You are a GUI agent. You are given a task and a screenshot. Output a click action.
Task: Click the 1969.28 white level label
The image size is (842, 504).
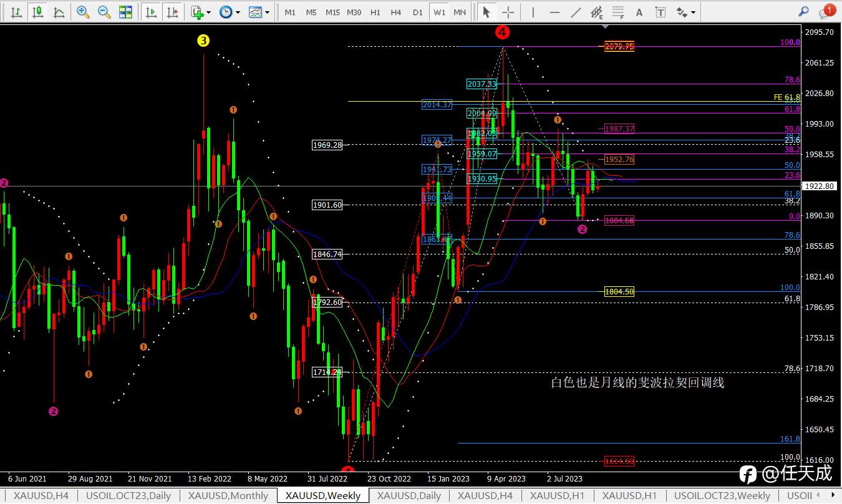tap(327, 145)
